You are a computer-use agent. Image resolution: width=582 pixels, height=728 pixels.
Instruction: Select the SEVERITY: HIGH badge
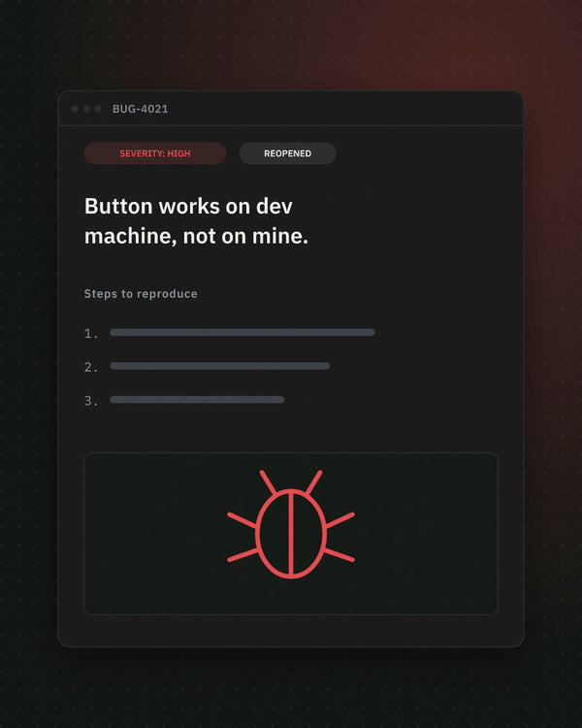[x=155, y=153]
